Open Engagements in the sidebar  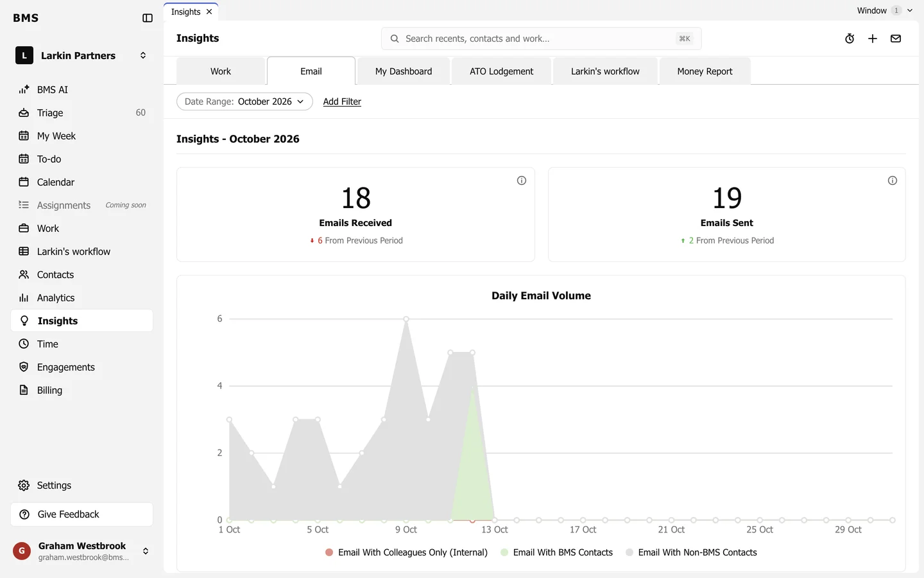coord(81,367)
